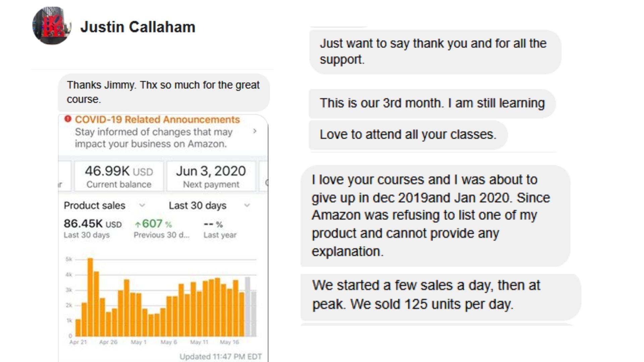
Task: Select the 'This is our 3rd month' message
Action: coord(432,103)
